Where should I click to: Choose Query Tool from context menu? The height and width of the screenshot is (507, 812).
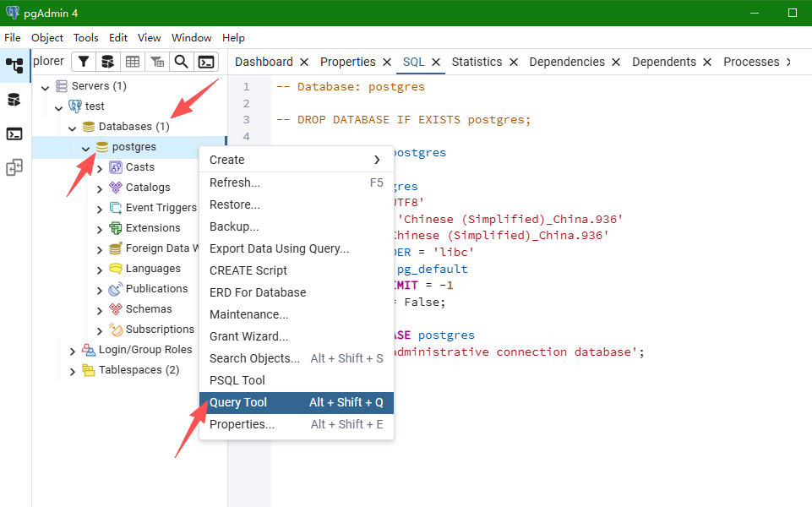(x=297, y=402)
